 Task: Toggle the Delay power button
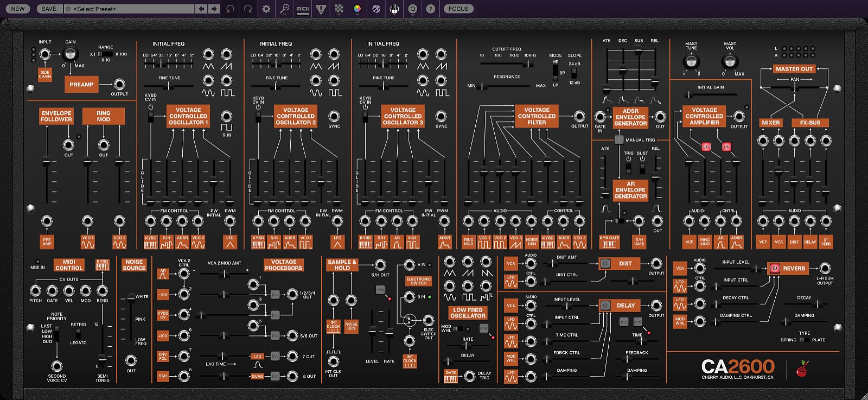[605, 306]
